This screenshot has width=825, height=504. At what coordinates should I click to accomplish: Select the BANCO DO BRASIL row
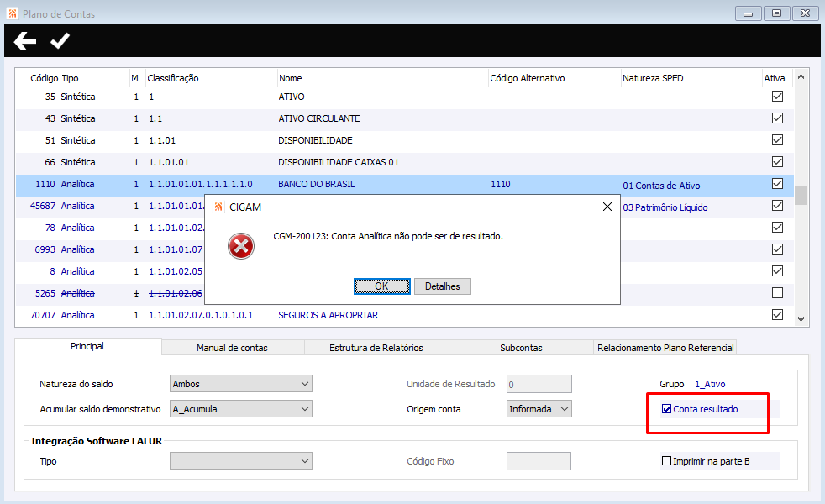[x=404, y=184]
